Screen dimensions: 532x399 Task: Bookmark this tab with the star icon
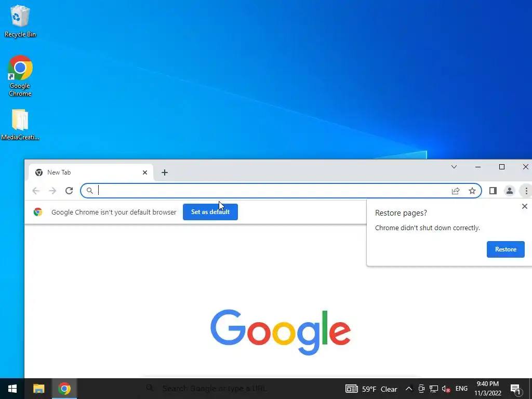472,191
